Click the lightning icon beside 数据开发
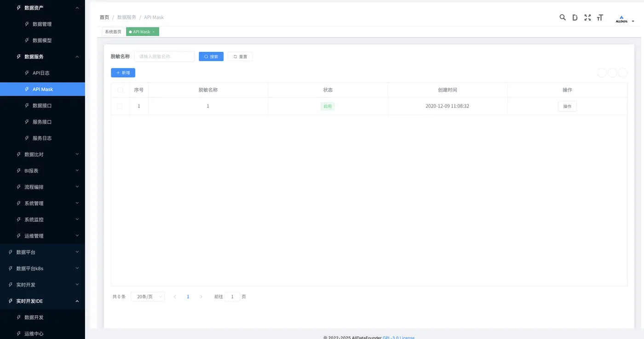This screenshot has width=644, height=339. point(19,317)
